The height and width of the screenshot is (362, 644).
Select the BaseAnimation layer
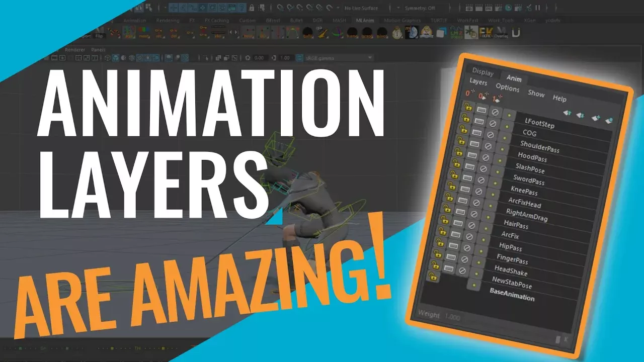512,296
